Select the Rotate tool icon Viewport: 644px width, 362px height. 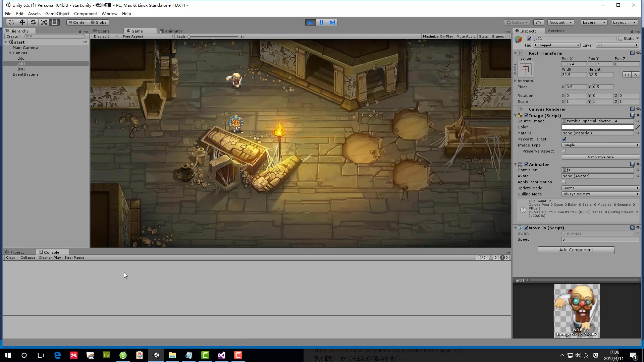pos(33,22)
